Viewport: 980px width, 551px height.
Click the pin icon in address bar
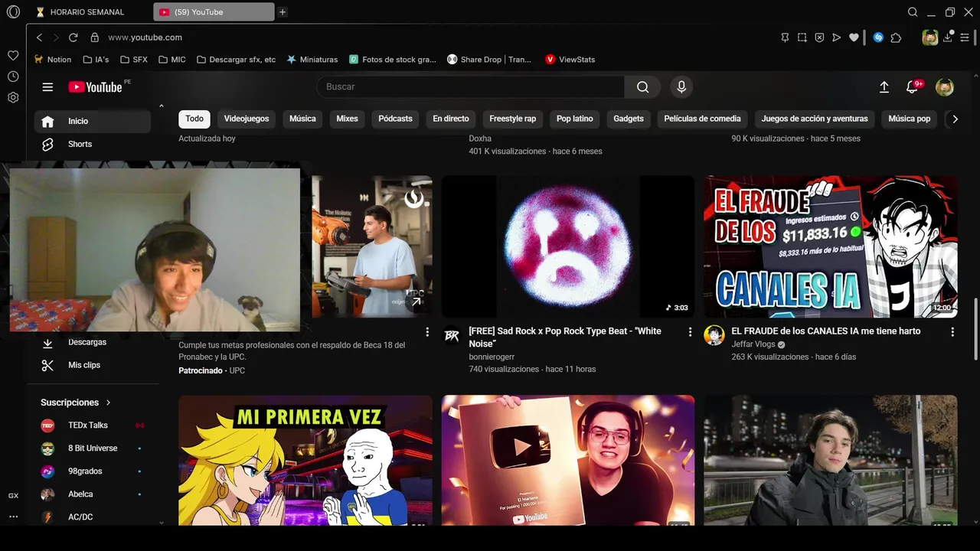pos(785,37)
